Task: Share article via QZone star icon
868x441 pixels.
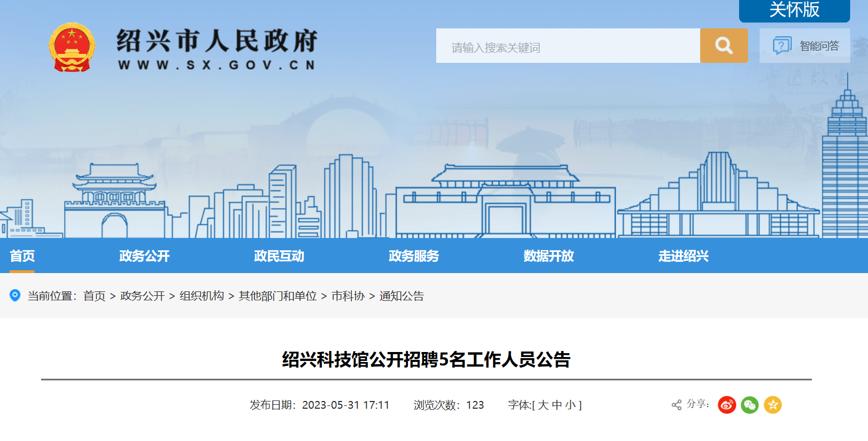Action: [x=773, y=405]
